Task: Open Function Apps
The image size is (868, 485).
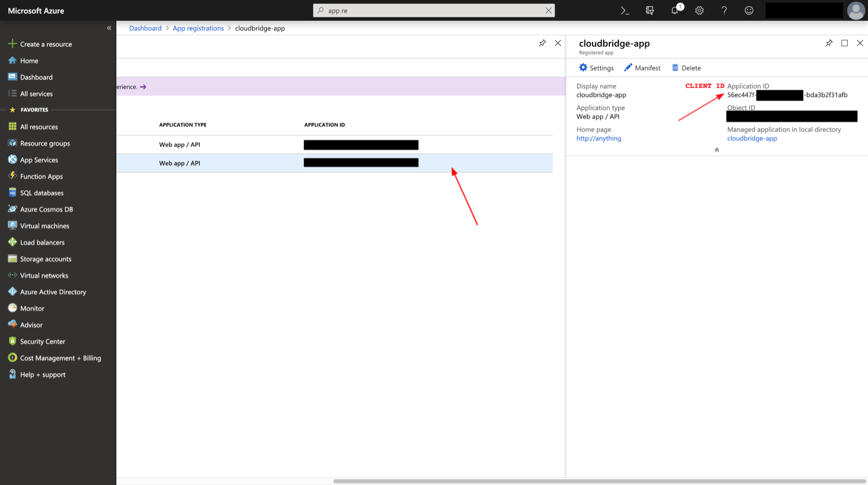Action: pyautogui.click(x=35, y=177)
